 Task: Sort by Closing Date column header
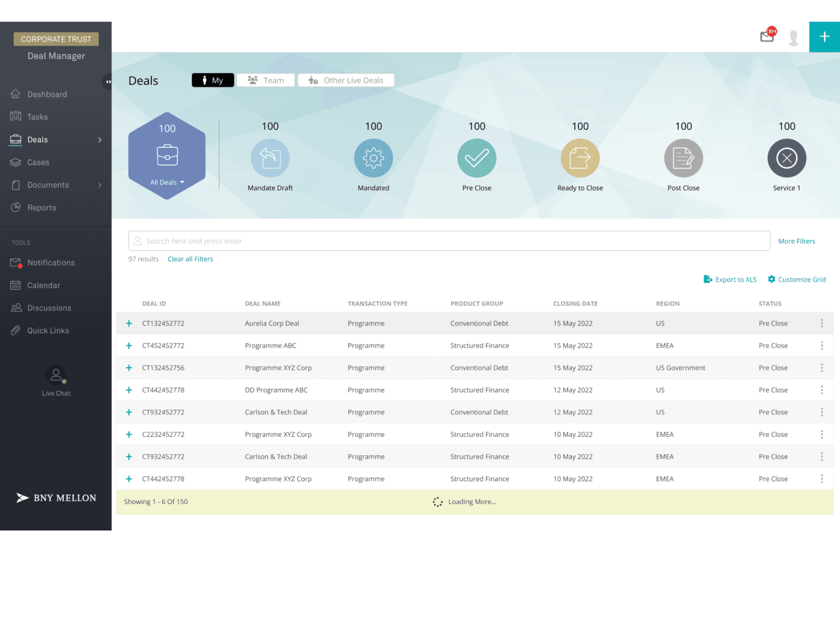575,304
